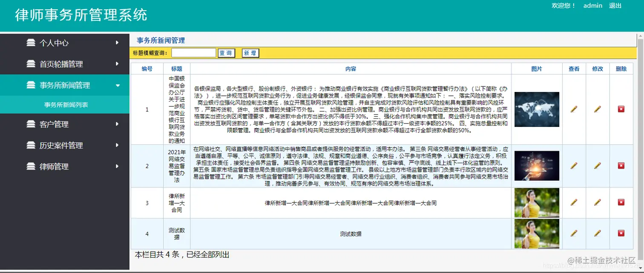Edit news row 1 with the 修改 pencil icon
Viewport: 644px width, 273px height.
598,109
